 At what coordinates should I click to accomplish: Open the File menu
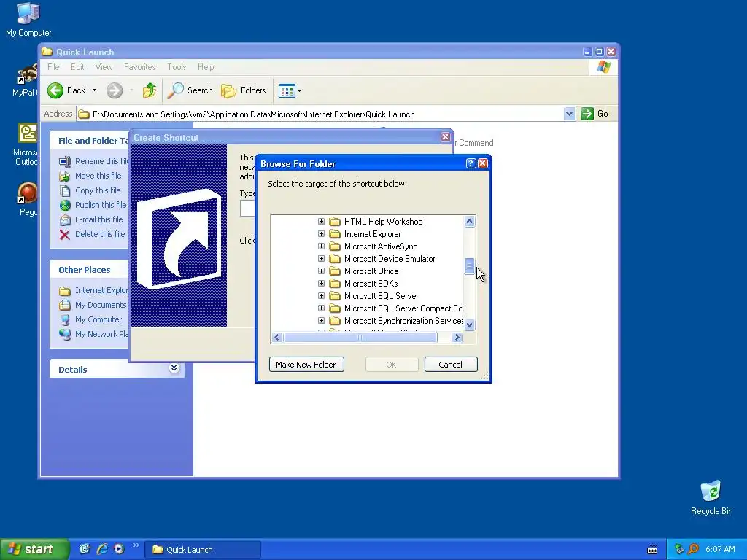pos(53,67)
